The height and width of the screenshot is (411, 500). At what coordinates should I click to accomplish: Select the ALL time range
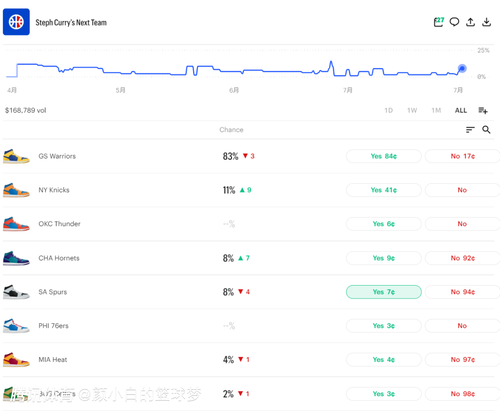click(x=461, y=110)
